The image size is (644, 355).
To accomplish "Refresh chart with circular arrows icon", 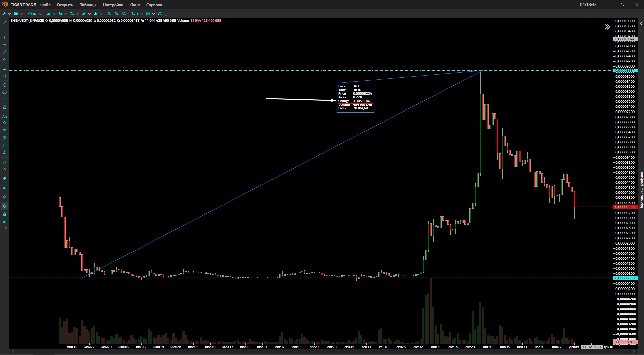I will point(160,14).
